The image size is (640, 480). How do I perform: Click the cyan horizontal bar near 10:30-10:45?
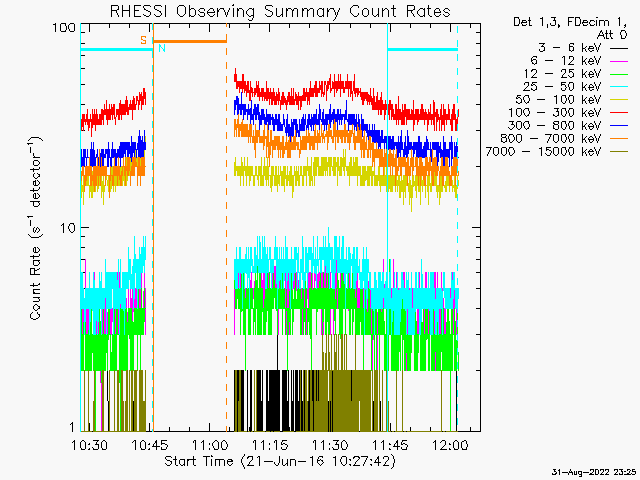point(117,50)
